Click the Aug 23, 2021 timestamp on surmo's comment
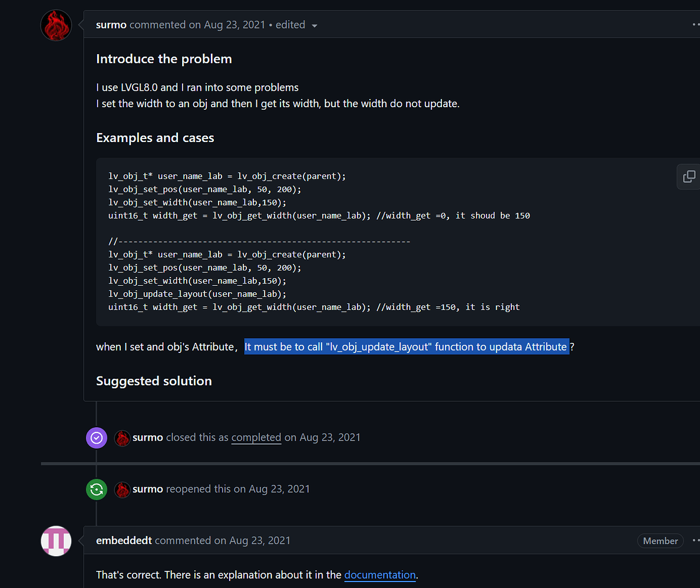Image resolution: width=700 pixels, height=588 pixels. tap(234, 25)
